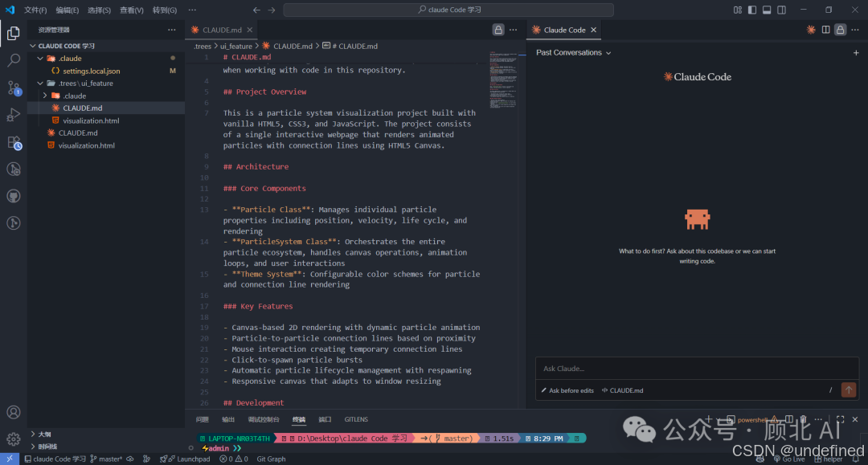This screenshot has width=868, height=465.
Task: Open the Customize Layout icon
Action: point(737,10)
